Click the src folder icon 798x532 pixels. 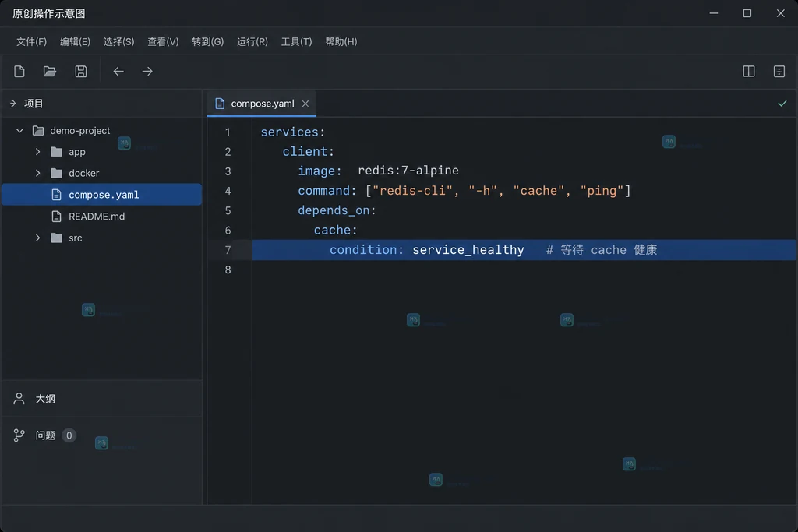(x=56, y=238)
